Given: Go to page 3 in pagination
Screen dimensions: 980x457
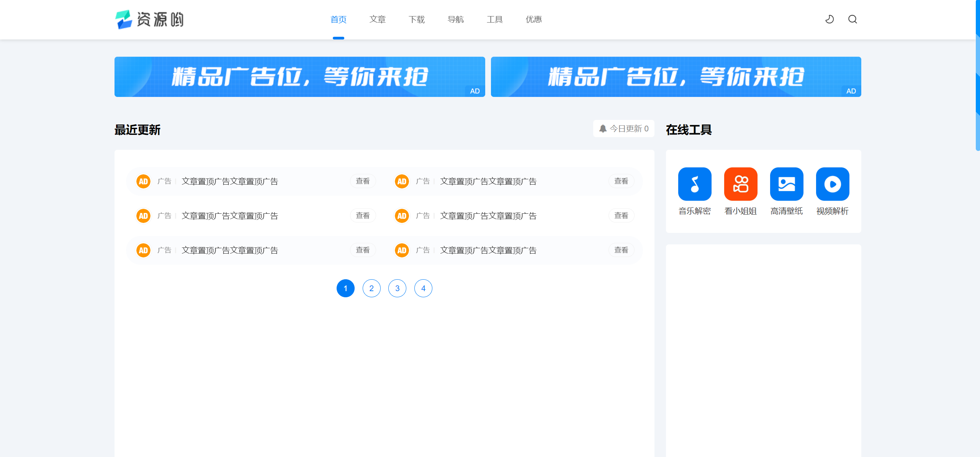Looking at the screenshot, I should 397,288.
